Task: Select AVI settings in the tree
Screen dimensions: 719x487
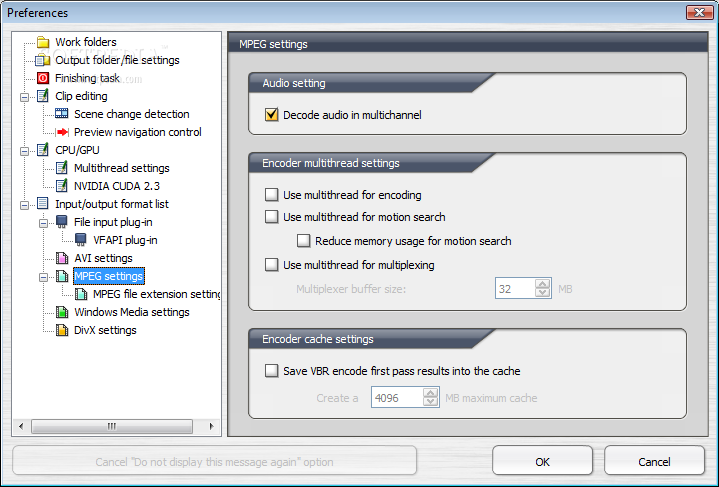Action: (103, 258)
